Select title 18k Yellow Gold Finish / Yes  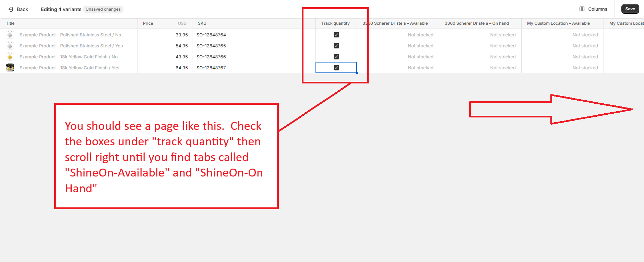coord(69,68)
